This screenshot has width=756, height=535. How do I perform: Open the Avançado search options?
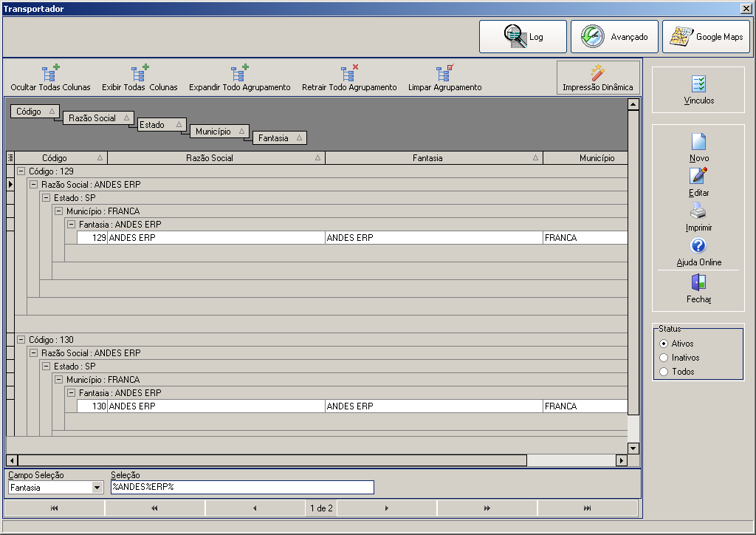(614, 37)
